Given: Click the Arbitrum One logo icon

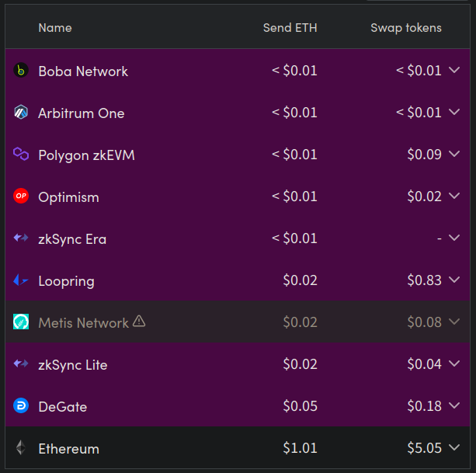Looking at the screenshot, I should coord(21,113).
